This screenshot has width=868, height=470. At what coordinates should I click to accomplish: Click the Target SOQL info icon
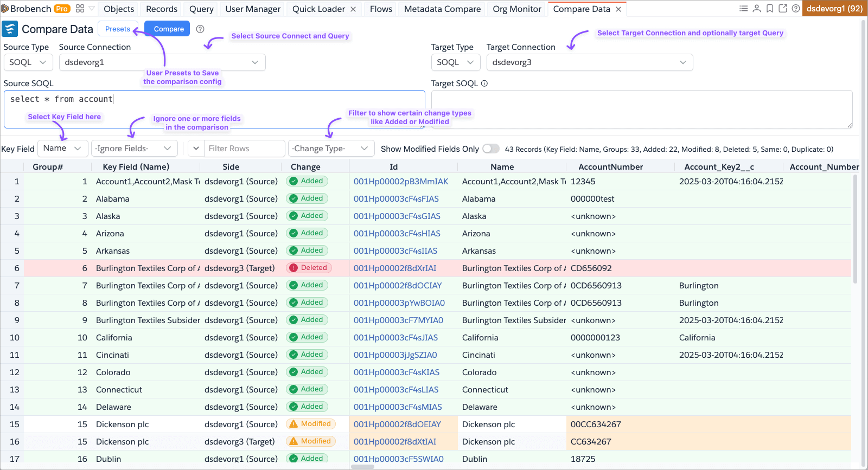(484, 83)
